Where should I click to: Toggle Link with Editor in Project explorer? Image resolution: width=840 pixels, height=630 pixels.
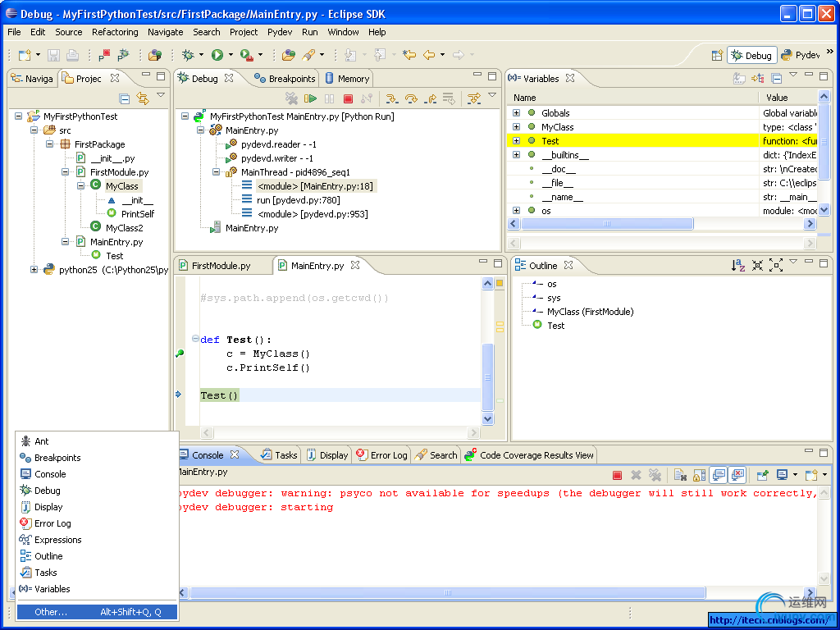point(143,98)
